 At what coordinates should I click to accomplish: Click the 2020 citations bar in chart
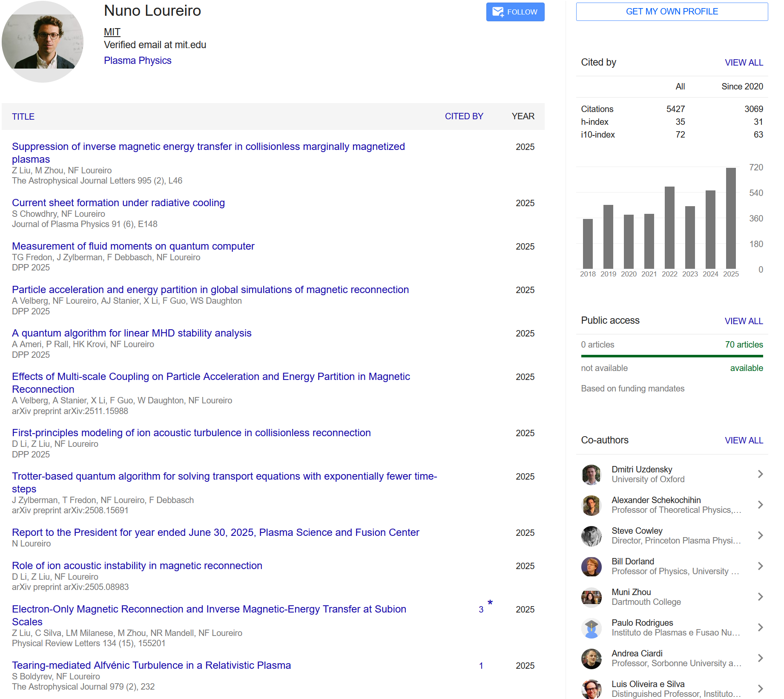tap(629, 242)
